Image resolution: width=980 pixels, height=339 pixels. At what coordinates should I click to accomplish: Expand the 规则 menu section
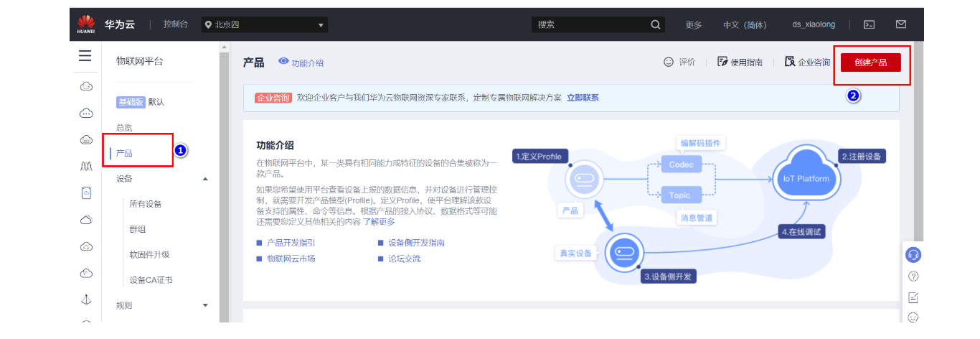click(205, 305)
